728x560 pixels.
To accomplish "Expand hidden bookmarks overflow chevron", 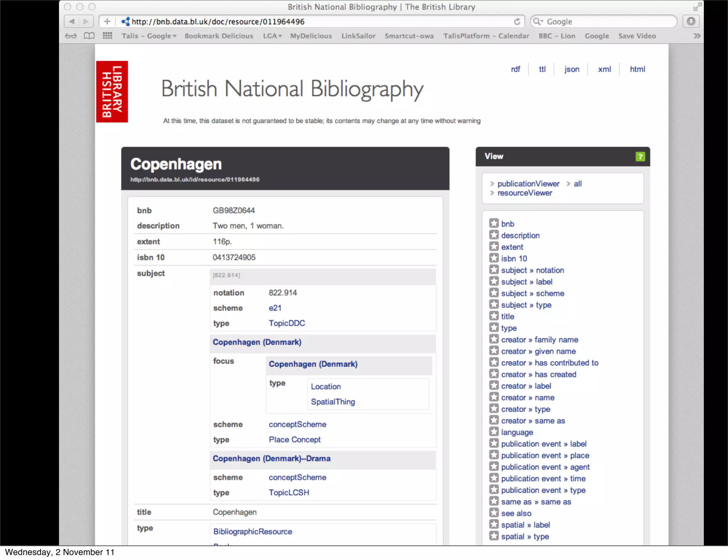I will click(x=697, y=36).
